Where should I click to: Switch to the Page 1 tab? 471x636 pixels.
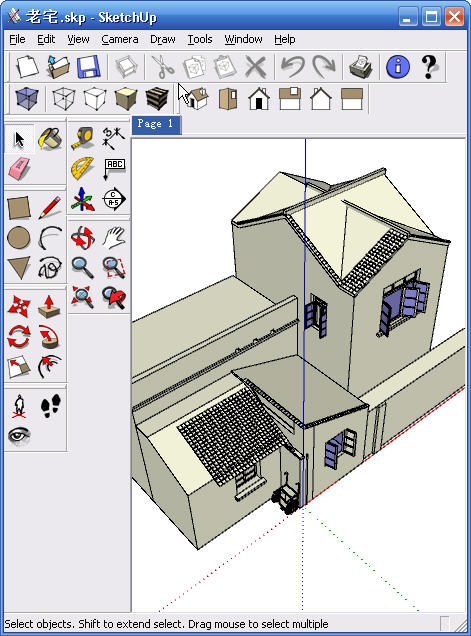click(156, 124)
